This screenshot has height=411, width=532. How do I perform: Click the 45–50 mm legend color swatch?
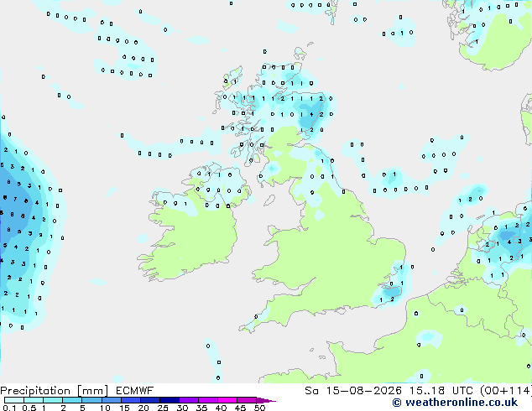coord(247,400)
